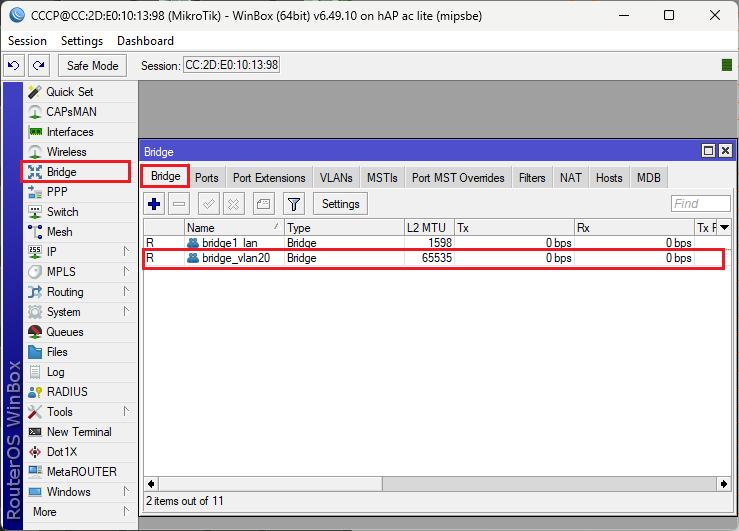The width and height of the screenshot is (739, 531).
Task: Click blue plus Add button
Action: (154, 204)
